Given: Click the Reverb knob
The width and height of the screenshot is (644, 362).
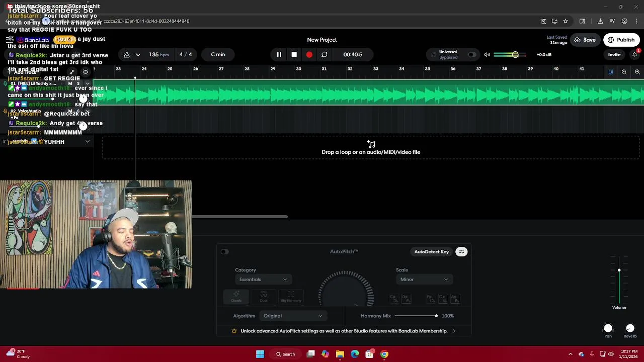Looking at the screenshot, I should pyautogui.click(x=630, y=328).
